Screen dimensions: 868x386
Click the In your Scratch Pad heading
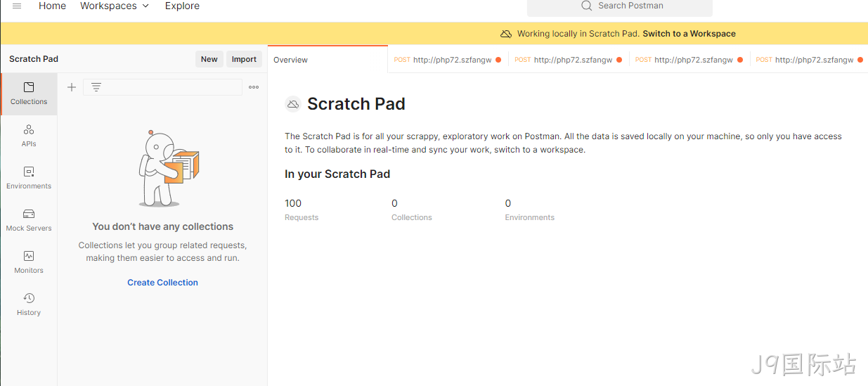point(337,174)
